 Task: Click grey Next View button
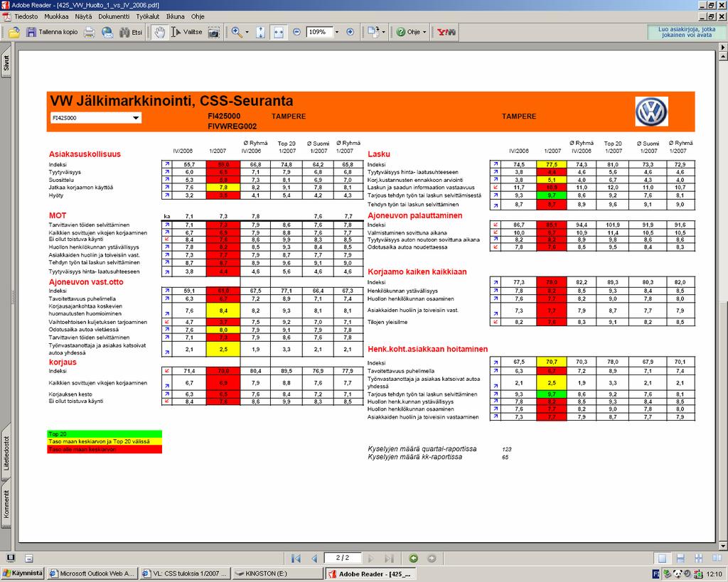pyautogui.click(x=432, y=559)
